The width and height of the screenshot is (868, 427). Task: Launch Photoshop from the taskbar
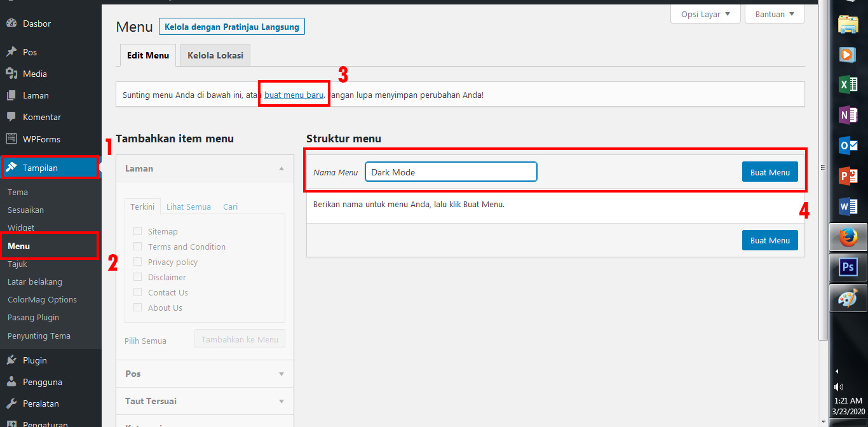[848, 268]
